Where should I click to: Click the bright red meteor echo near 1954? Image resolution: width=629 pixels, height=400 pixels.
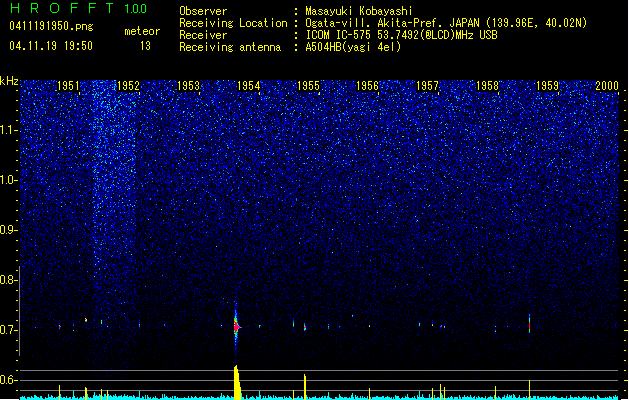pos(236,327)
